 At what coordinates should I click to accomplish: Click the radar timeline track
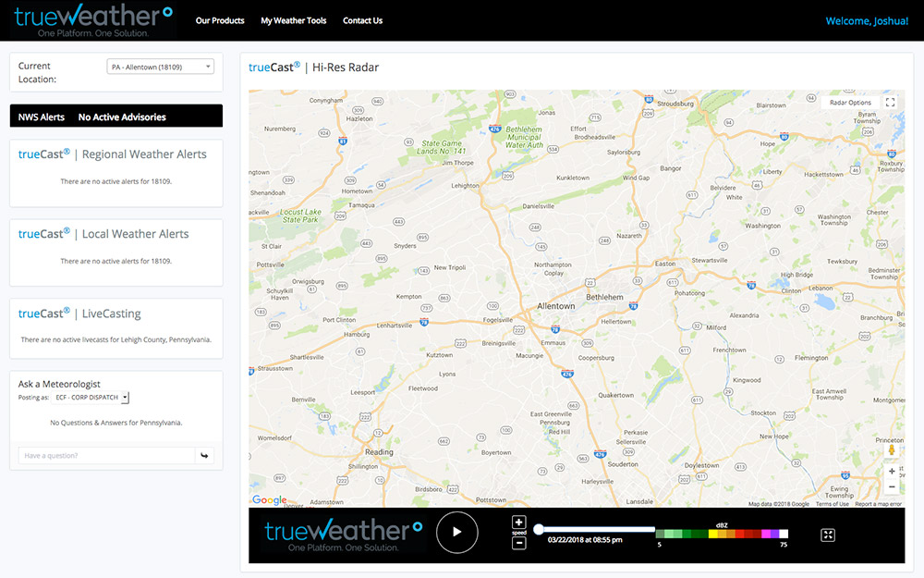[x=596, y=529]
